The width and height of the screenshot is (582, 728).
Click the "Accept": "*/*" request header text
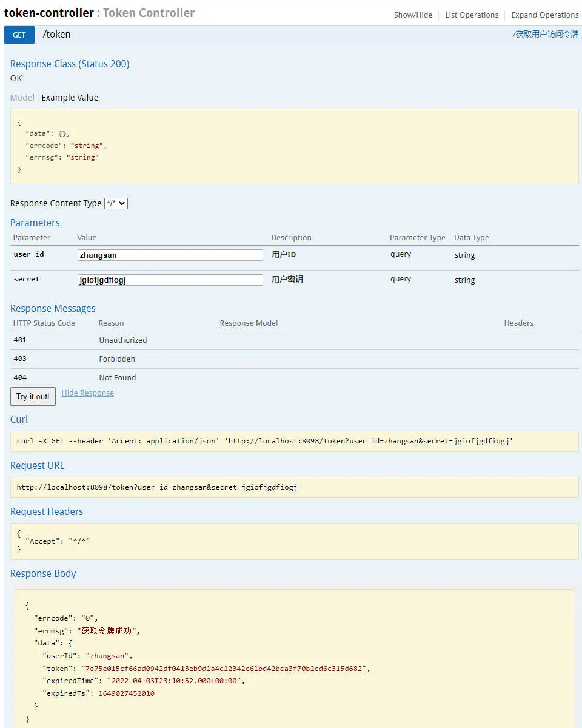pos(58,541)
